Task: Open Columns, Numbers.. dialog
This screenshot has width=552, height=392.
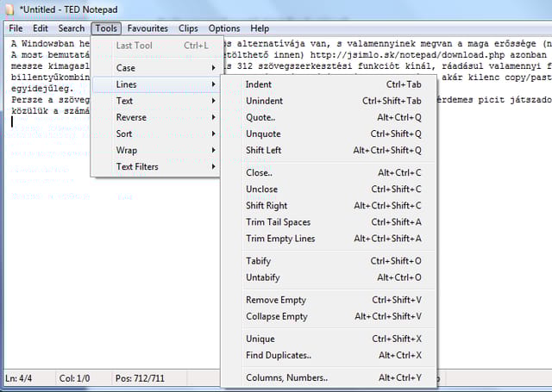Action: (329, 378)
